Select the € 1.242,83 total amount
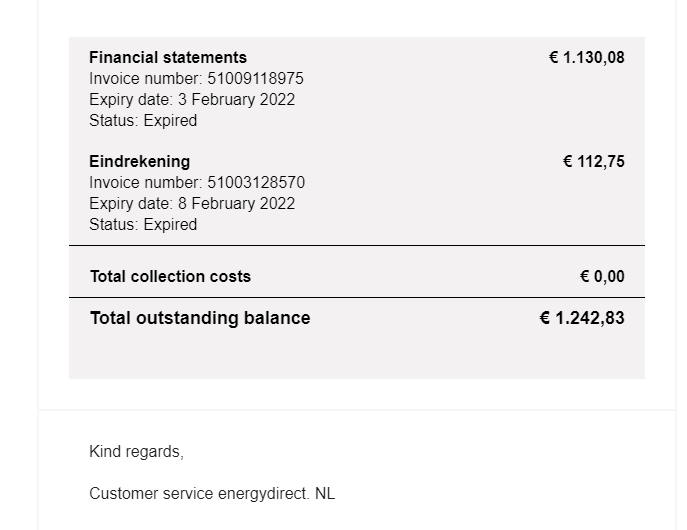 click(582, 318)
